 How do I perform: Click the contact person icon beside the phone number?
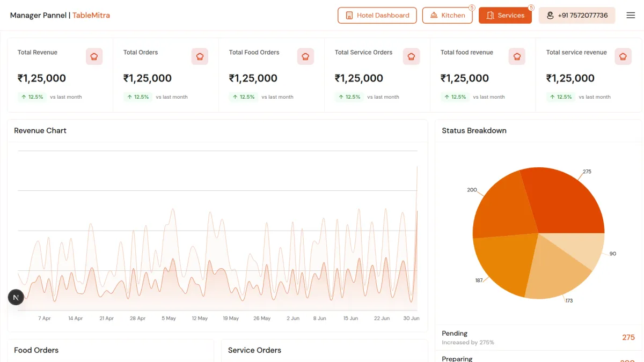(x=550, y=15)
